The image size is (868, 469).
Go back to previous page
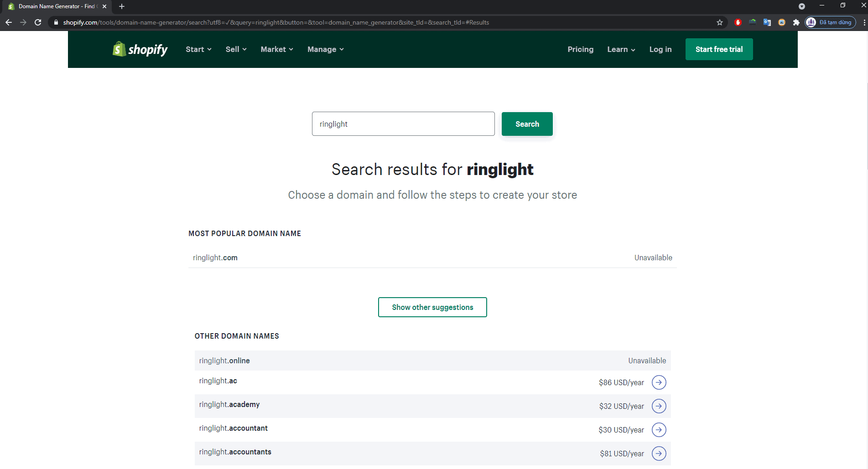coord(9,22)
